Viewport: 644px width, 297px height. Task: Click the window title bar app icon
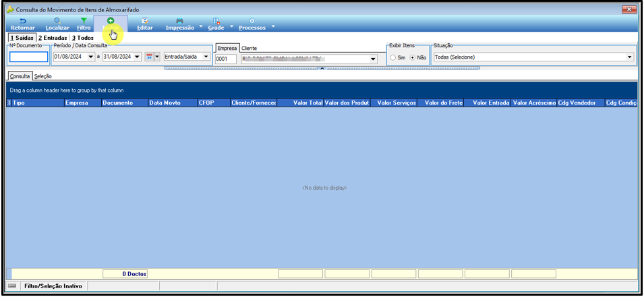tap(11, 9)
